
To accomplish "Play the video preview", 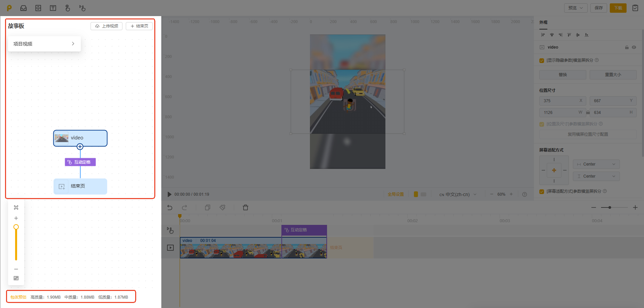I will pos(169,194).
